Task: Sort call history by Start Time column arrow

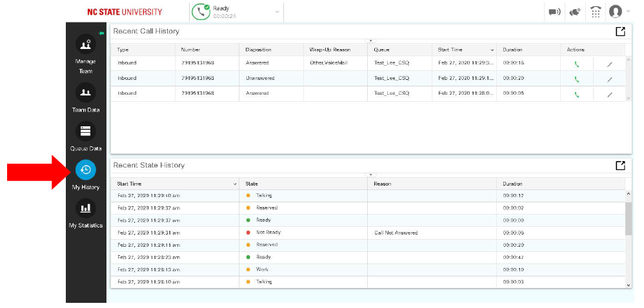Action: tap(492, 50)
